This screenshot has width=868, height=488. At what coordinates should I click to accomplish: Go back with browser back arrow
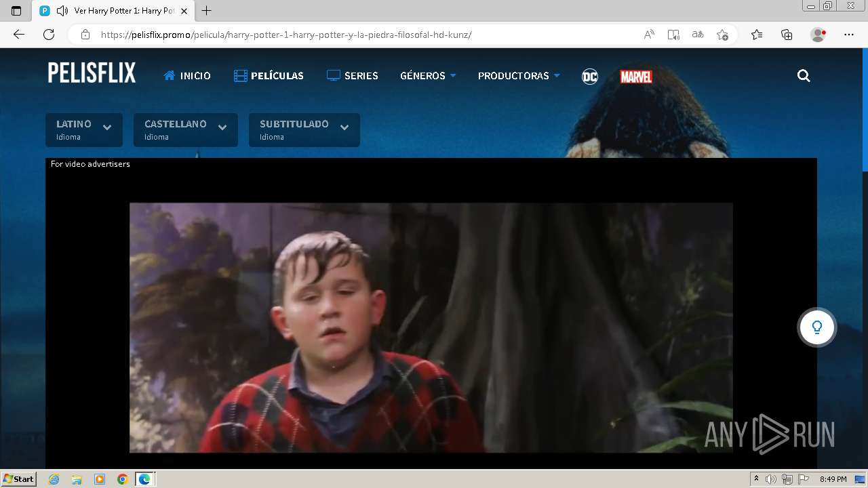tap(19, 35)
